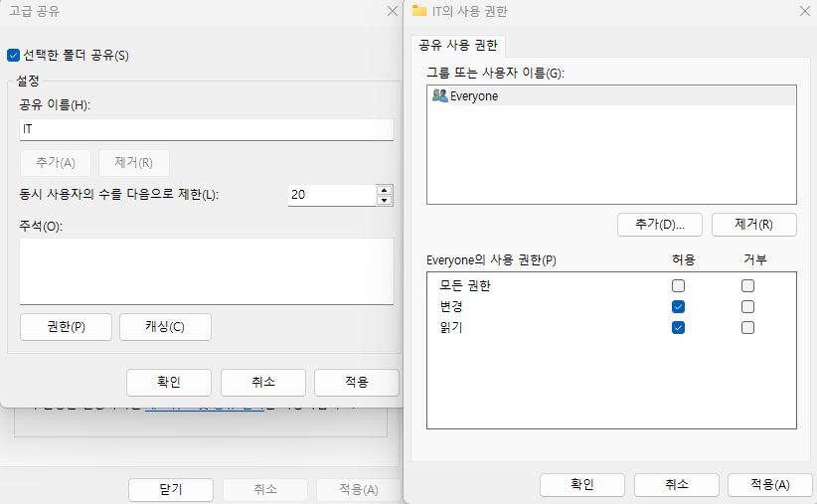Click the 주석 comment text area
The height and width of the screenshot is (504, 817).
point(207,271)
